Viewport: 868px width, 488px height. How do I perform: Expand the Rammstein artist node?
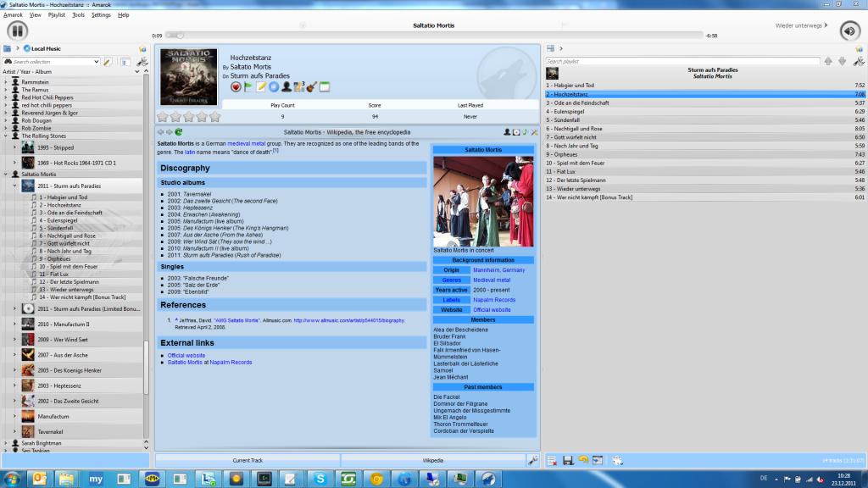[x=6, y=82]
